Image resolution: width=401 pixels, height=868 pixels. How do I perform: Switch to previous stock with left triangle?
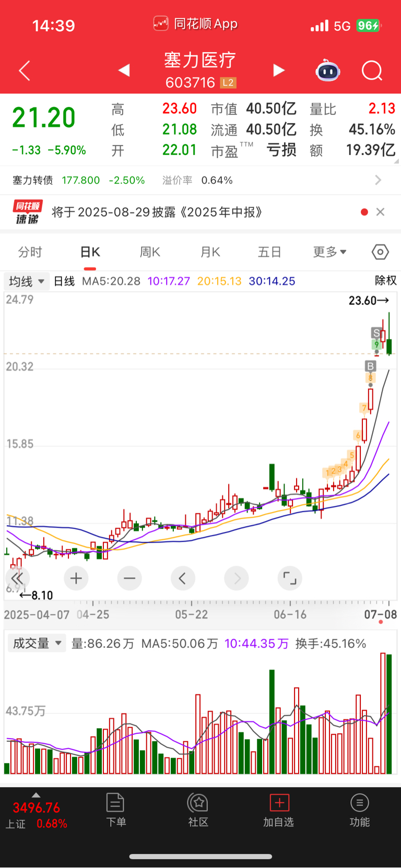click(x=124, y=70)
